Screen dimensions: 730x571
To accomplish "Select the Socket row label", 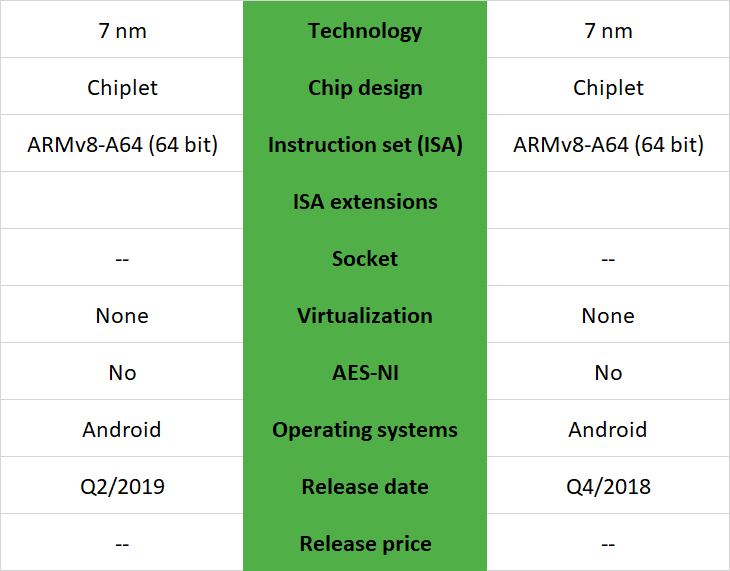I will point(364,258).
